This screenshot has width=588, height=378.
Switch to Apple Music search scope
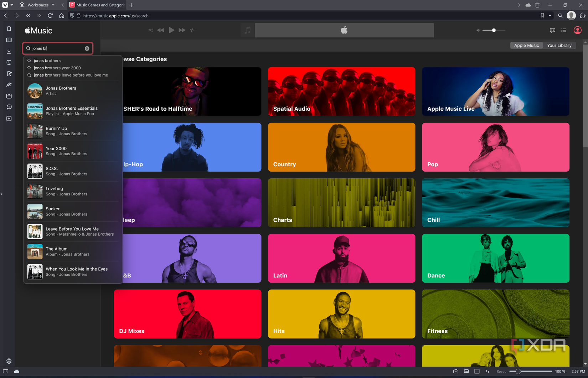click(526, 46)
